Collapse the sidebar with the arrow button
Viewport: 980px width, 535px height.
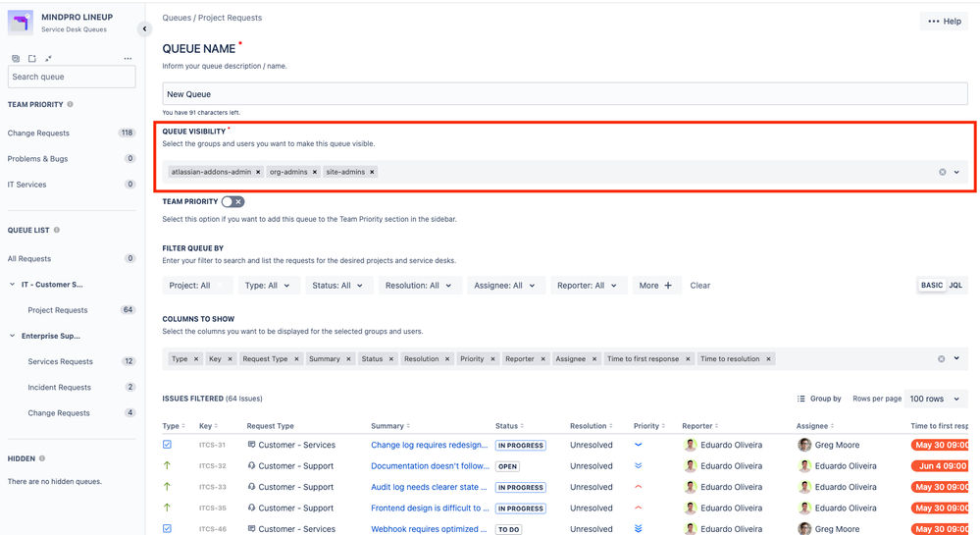pyautogui.click(x=144, y=28)
